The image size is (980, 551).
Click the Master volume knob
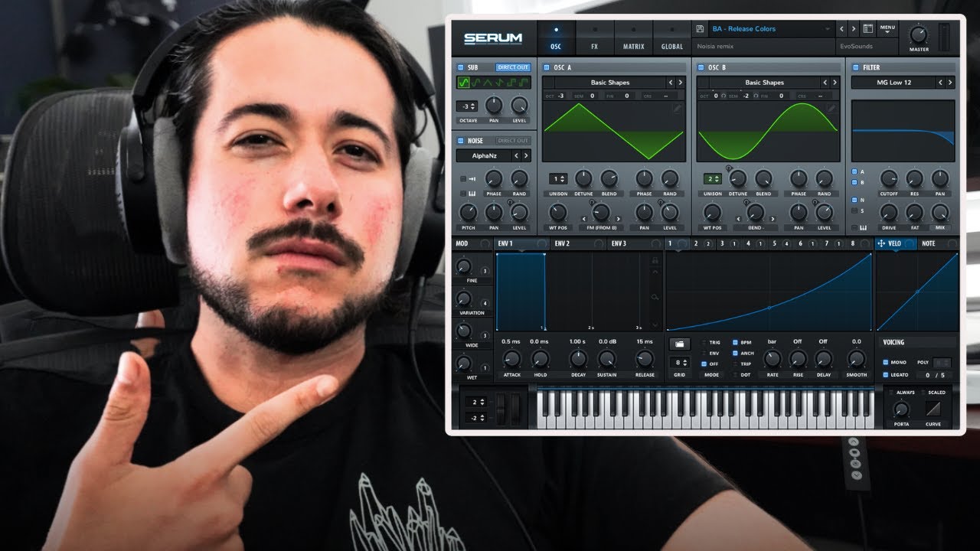919,34
